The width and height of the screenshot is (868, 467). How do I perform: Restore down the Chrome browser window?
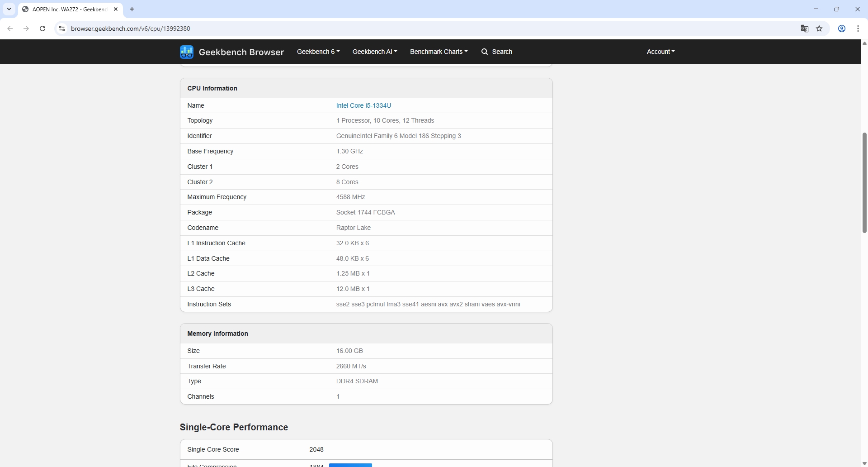coord(837,9)
